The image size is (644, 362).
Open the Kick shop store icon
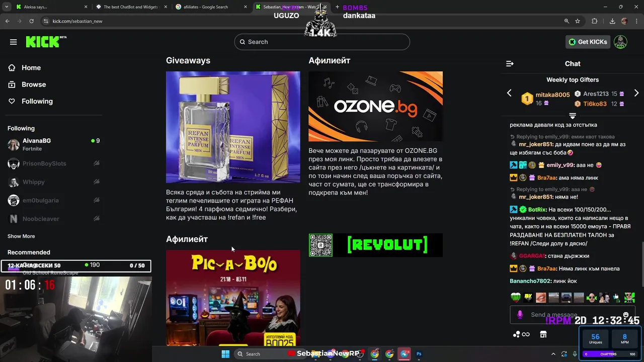(x=543, y=334)
